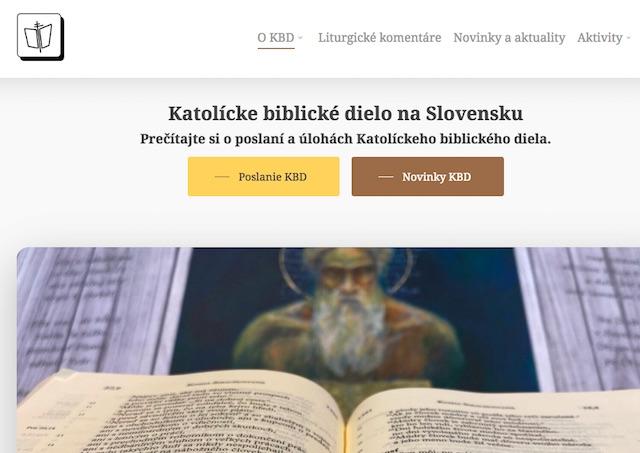
Task: Go to Liturgické komentáre
Action: pyautogui.click(x=380, y=38)
